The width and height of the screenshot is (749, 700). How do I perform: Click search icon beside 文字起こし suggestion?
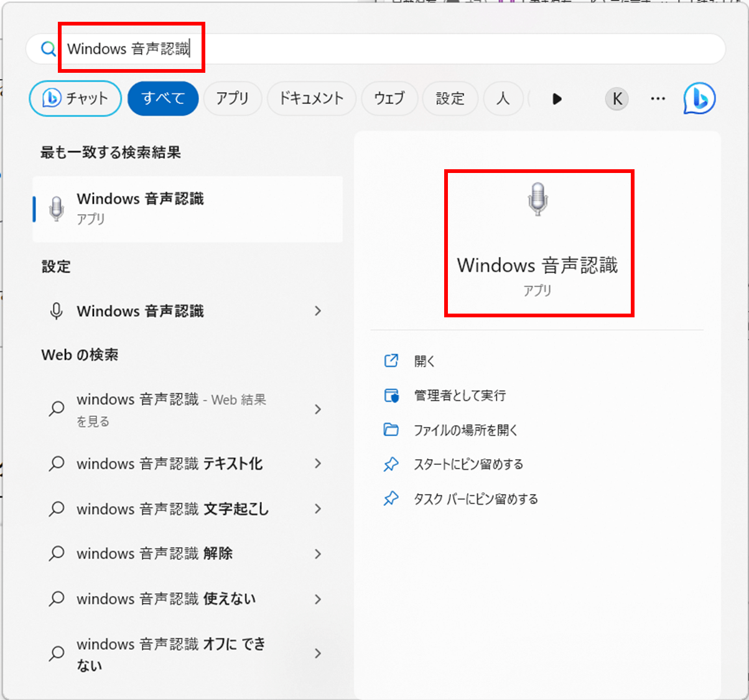[x=57, y=509]
